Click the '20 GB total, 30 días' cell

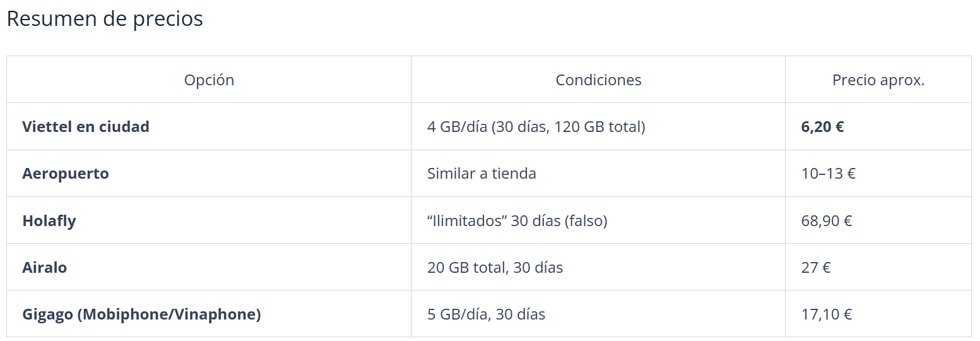tap(495, 268)
